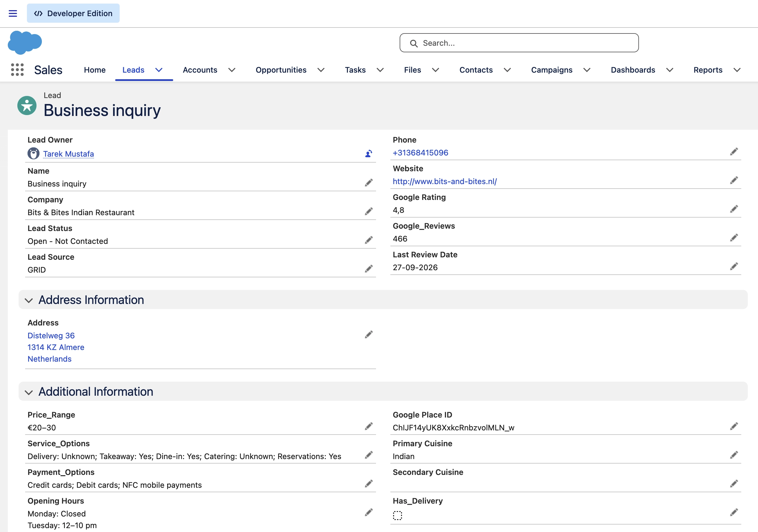
Task: Open the hamburger menu icon
Action: coord(13,13)
